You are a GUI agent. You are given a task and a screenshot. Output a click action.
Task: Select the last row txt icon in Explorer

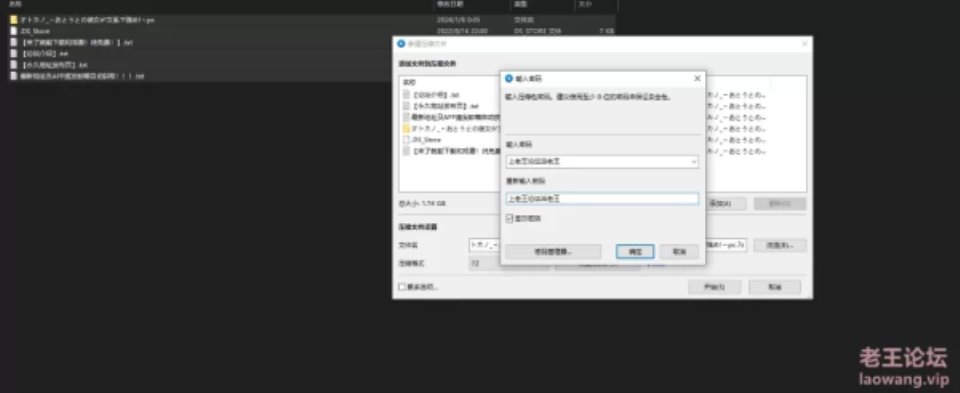coord(13,76)
